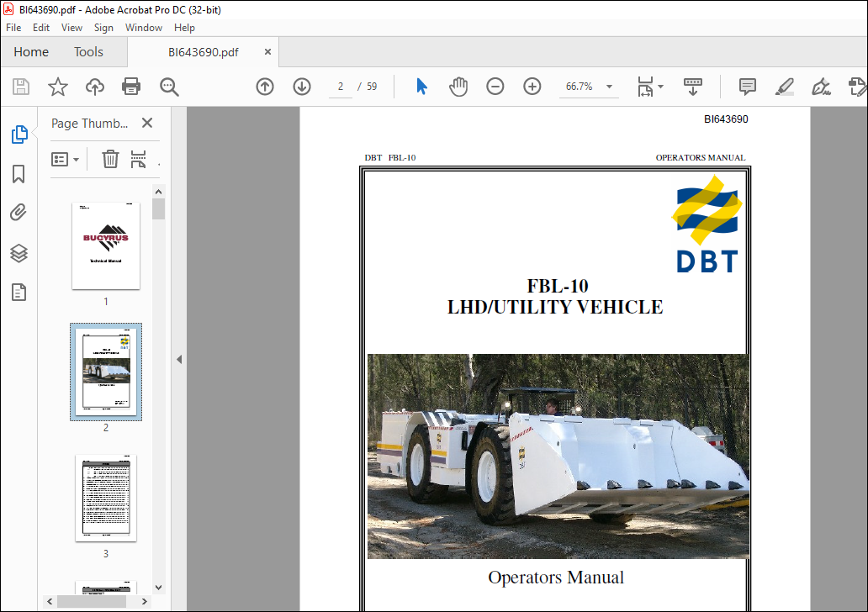The width and height of the screenshot is (868, 612).
Task: Upload file to cloud icon
Action: [x=95, y=87]
